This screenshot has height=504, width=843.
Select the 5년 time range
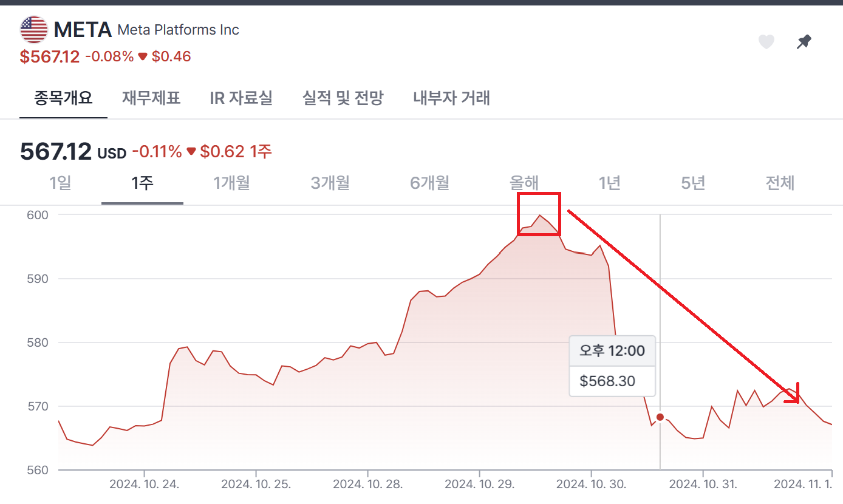click(692, 182)
